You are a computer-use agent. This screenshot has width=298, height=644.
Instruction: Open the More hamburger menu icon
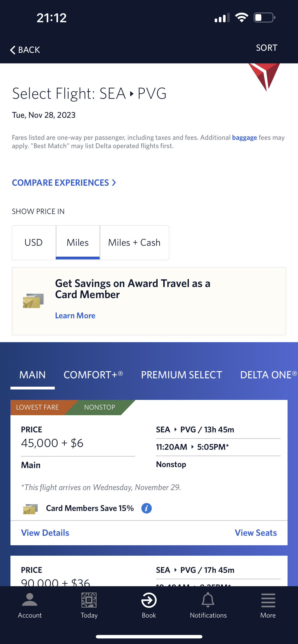(268, 600)
